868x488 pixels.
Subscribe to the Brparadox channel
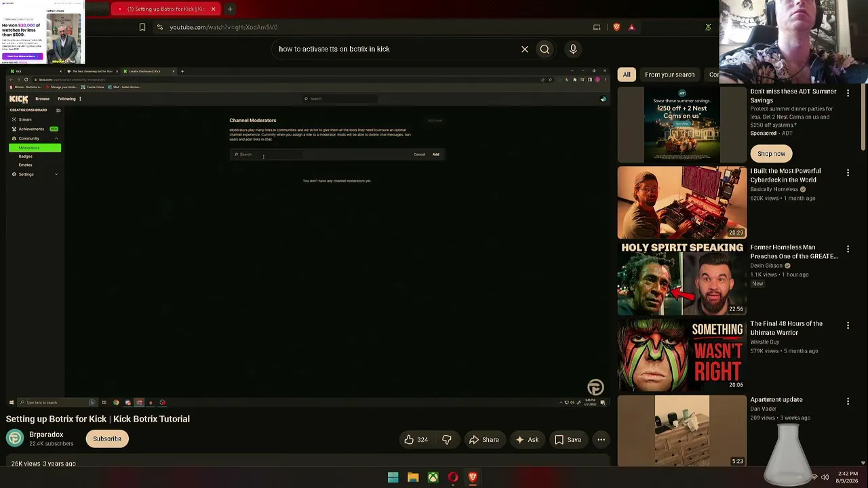pyautogui.click(x=107, y=439)
